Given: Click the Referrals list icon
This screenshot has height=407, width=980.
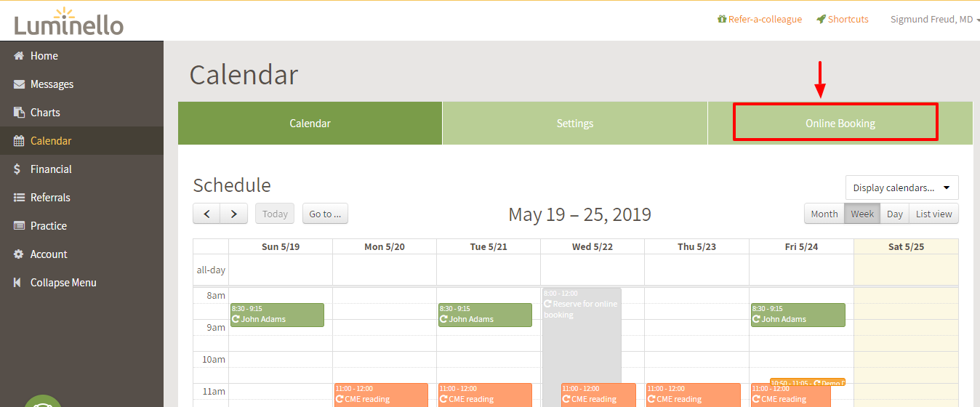Looking at the screenshot, I should tap(19, 198).
